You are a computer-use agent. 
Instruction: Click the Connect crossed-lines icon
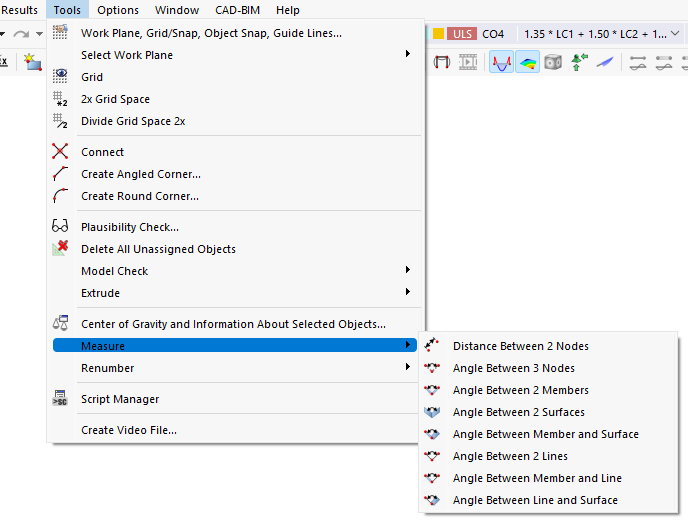[60, 151]
